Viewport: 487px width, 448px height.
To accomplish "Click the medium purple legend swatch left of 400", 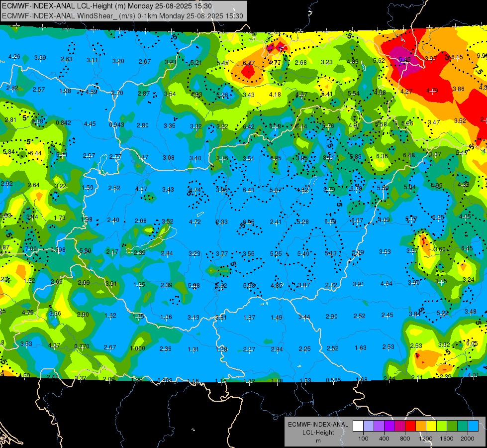I will 379,426.
